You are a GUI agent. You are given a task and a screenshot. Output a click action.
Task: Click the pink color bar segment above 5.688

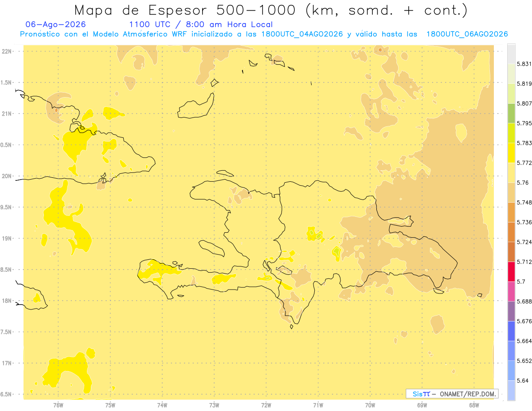click(511, 291)
